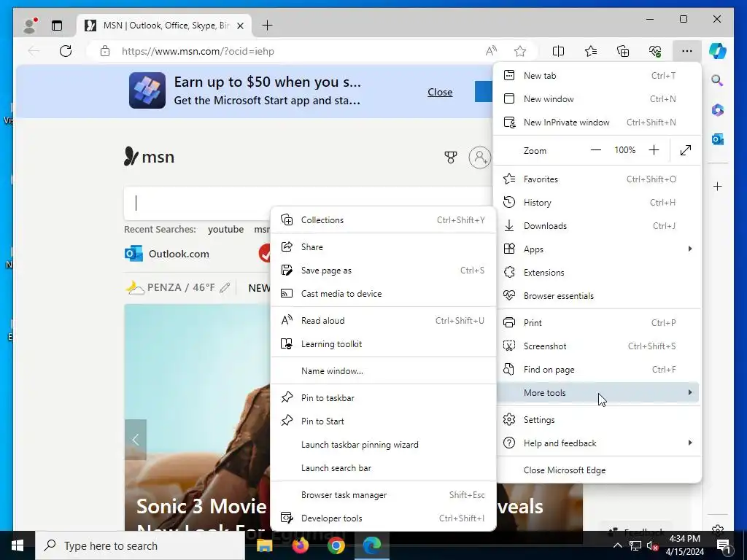Select Browser essentials menu item
The width and height of the screenshot is (747, 560).
tap(598, 296)
